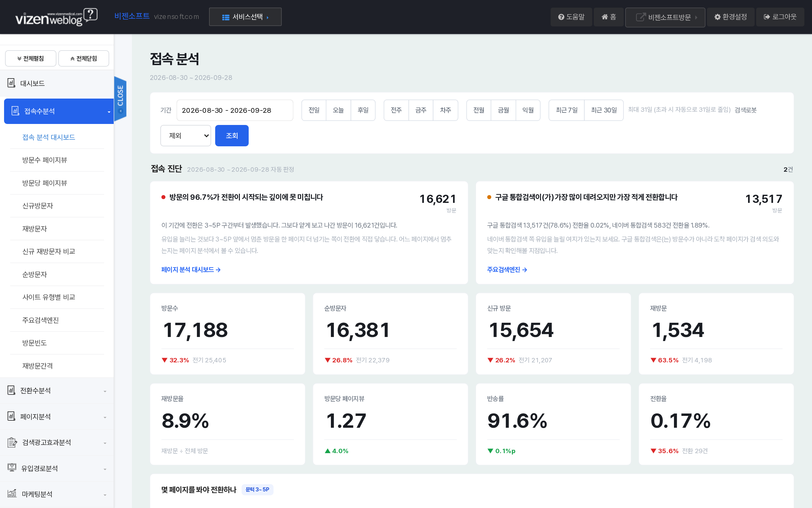812x508 pixels.
Task: Expand the 유입경로분석 section
Action: click(57, 469)
